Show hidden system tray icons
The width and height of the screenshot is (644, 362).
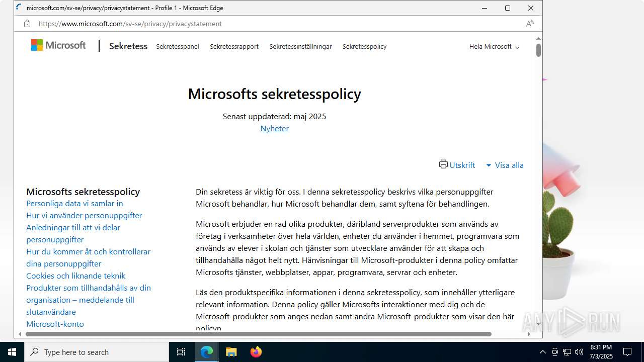(542, 352)
